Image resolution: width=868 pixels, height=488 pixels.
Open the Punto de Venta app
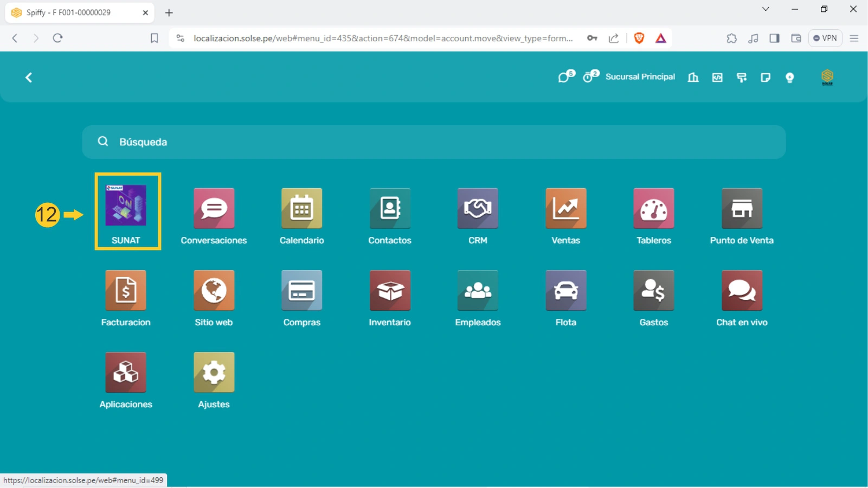coord(741,209)
